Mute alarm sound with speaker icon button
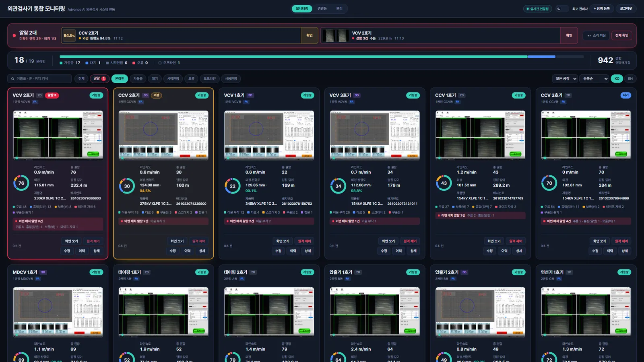644x362 pixels. (596, 35)
